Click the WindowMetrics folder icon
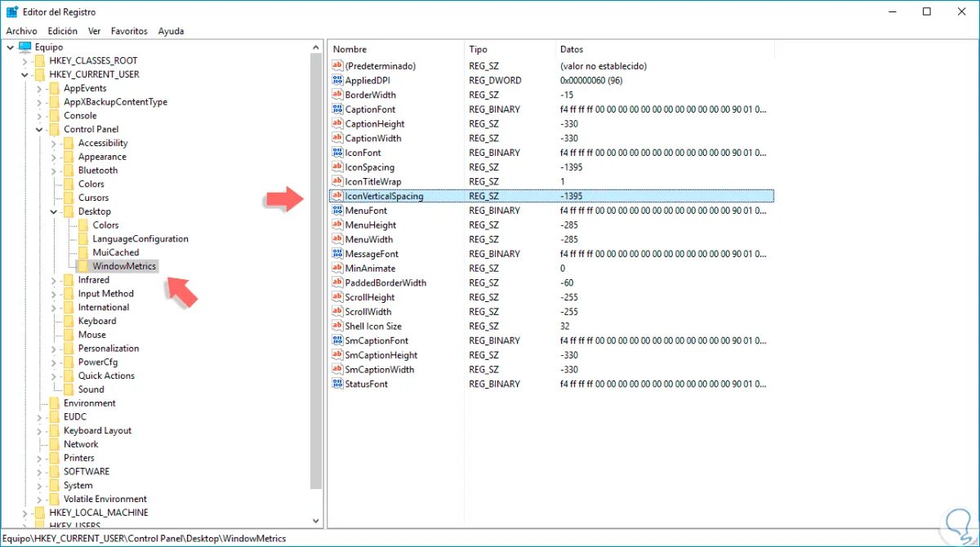The width and height of the screenshot is (980, 547). (x=83, y=266)
